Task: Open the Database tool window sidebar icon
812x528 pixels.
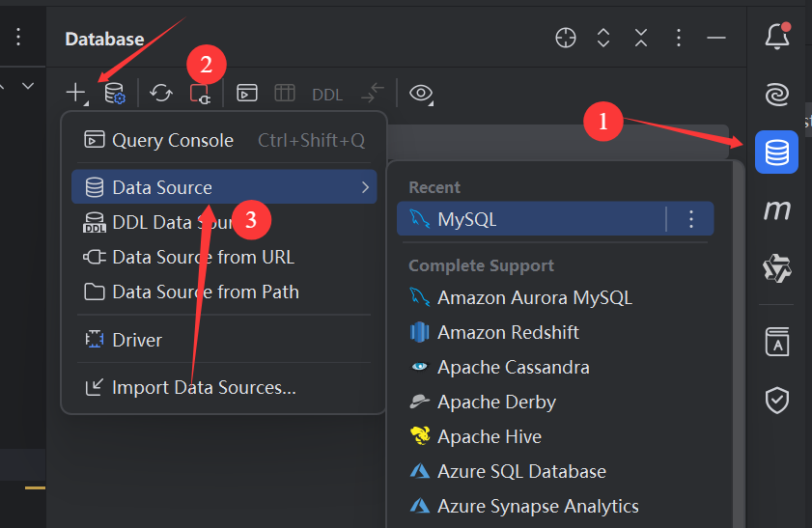Action: pos(776,153)
